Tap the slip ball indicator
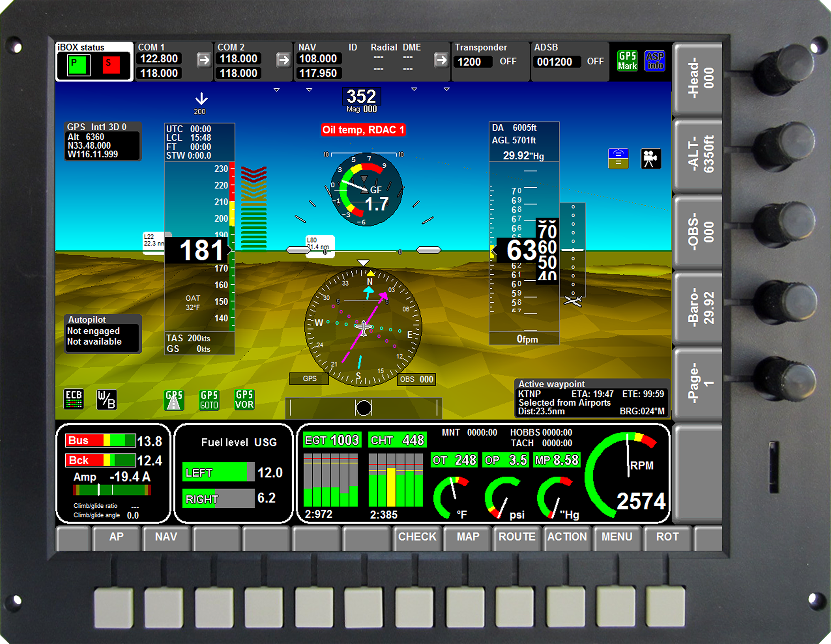This screenshot has height=644, width=831. pyautogui.click(x=364, y=408)
